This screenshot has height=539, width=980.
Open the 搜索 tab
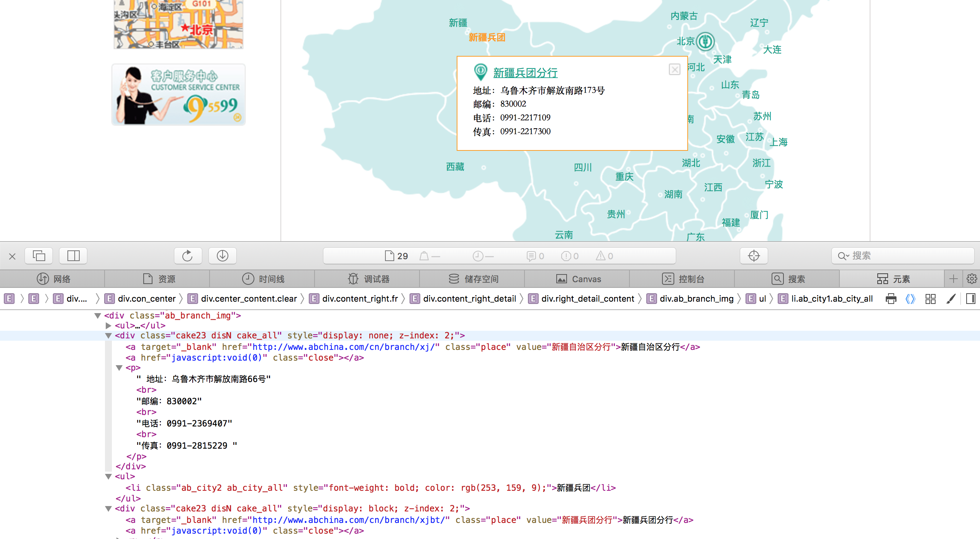click(788, 279)
